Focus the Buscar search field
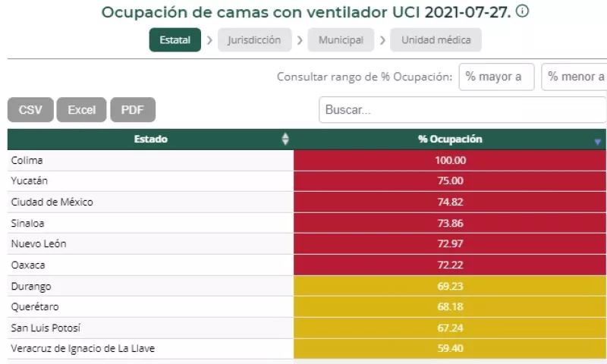Screen dimensions: 607x364 462,110
